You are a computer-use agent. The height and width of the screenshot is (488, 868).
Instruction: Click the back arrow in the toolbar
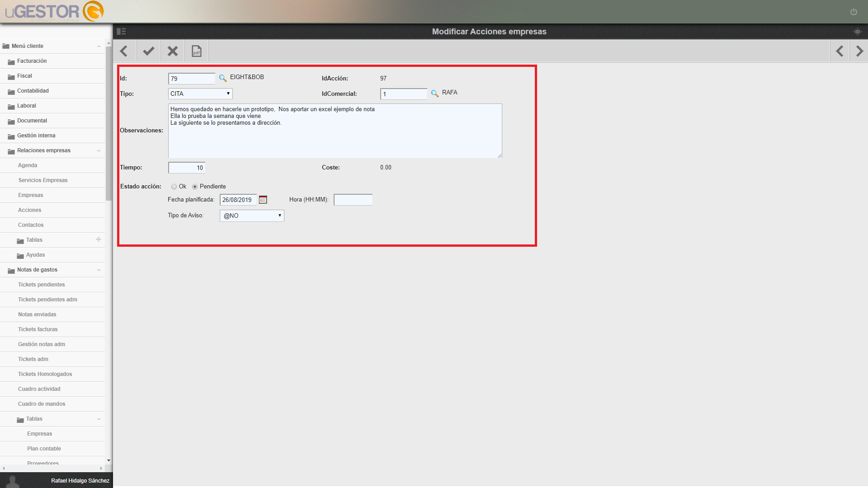(124, 51)
